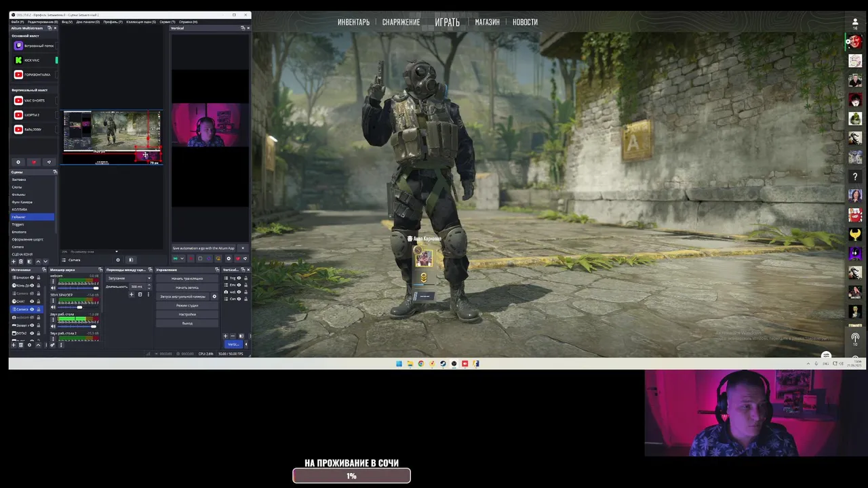Image resolution: width=868 pixels, height=488 pixels.
Task: Open virtual camera settings gear
Action: tap(214, 296)
